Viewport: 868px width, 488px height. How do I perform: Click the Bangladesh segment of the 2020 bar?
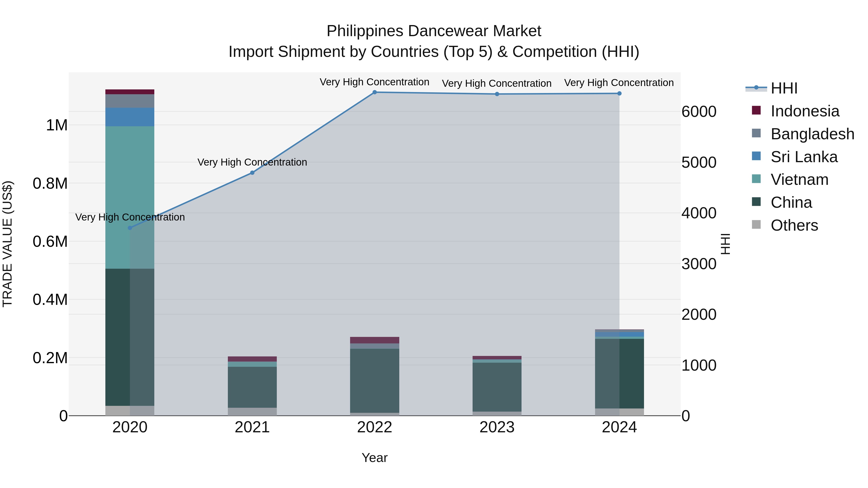(130, 101)
